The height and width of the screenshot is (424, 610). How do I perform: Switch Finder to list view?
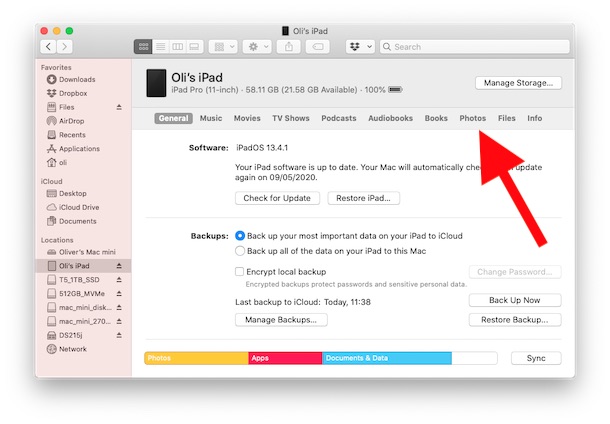(x=160, y=47)
